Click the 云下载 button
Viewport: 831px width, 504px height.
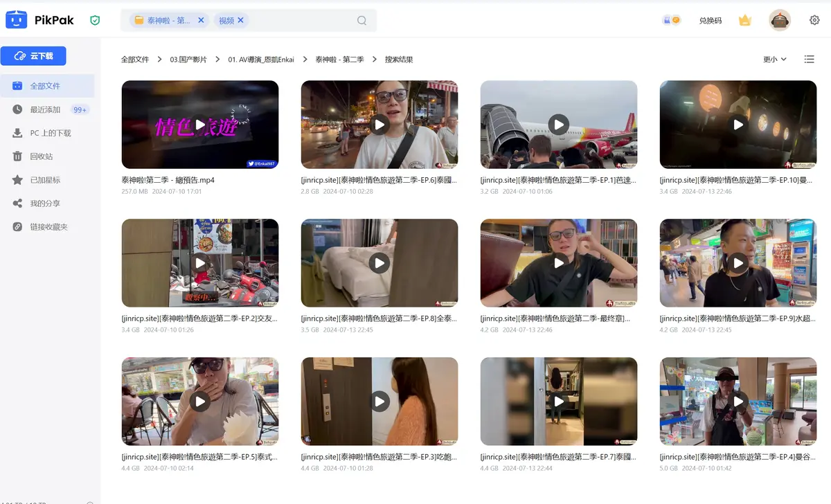(33, 56)
